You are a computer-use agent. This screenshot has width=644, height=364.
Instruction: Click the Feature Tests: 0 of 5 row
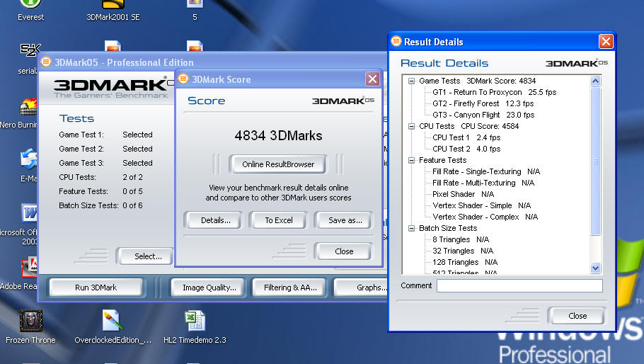click(x=100, y=191)
